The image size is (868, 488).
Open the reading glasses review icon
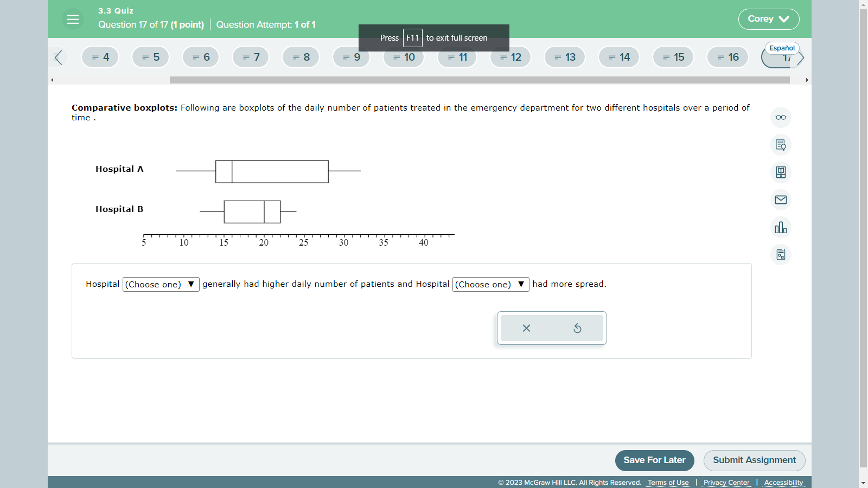(780, 117)
